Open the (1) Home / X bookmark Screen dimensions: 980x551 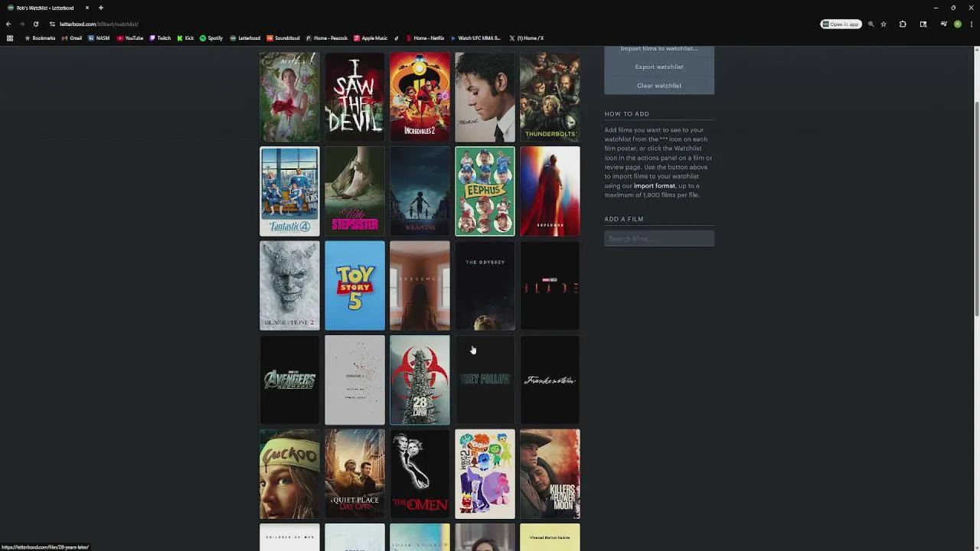526,38
